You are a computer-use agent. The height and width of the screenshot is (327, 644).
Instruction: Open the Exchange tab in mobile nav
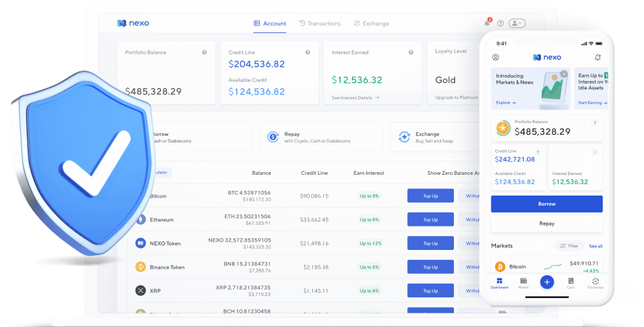coord(595,284)
